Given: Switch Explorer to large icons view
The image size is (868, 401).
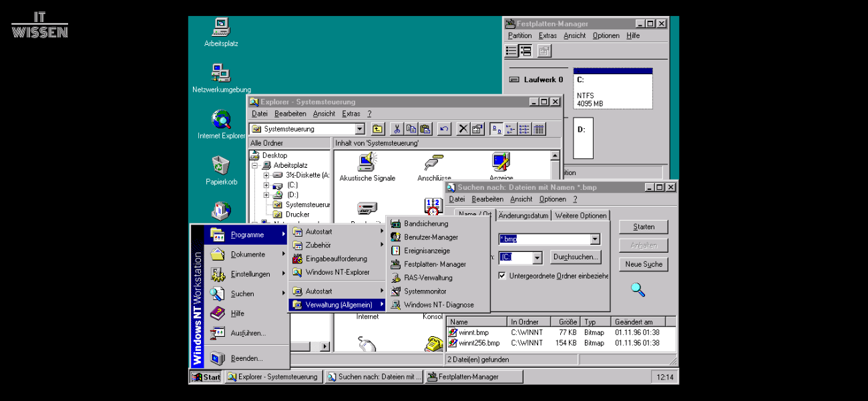Looking at the screenshot, I should click(496, 129).
